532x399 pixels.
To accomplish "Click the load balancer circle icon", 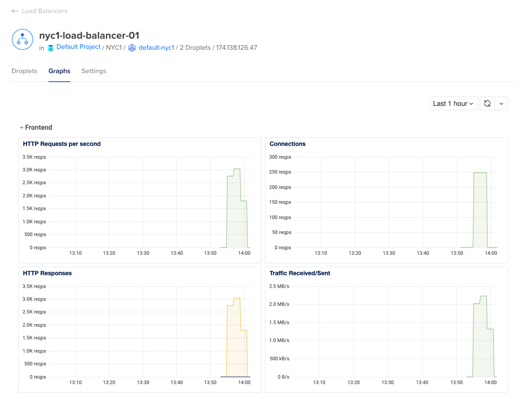I will [x=22, y=39].
